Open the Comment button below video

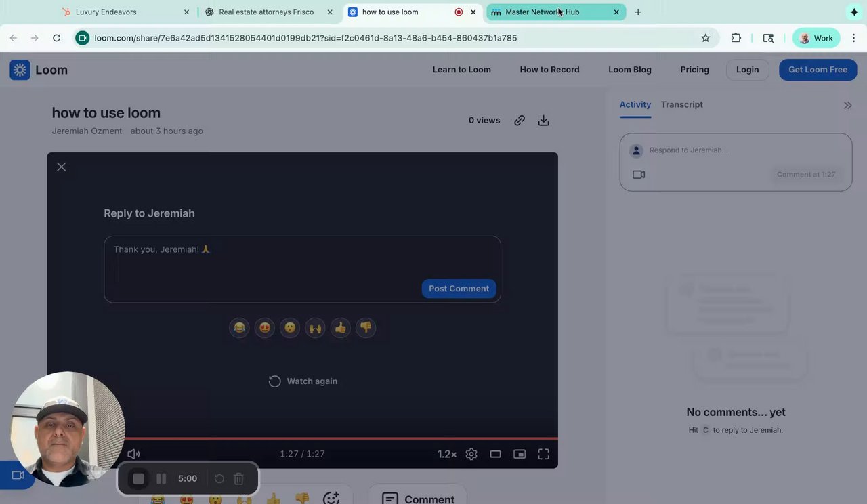click(418, 499)
